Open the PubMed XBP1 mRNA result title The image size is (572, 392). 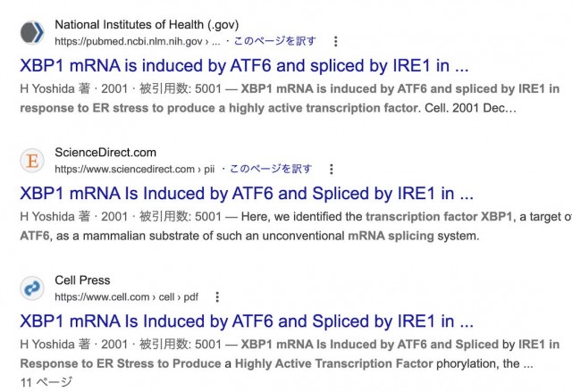point(244,66)
